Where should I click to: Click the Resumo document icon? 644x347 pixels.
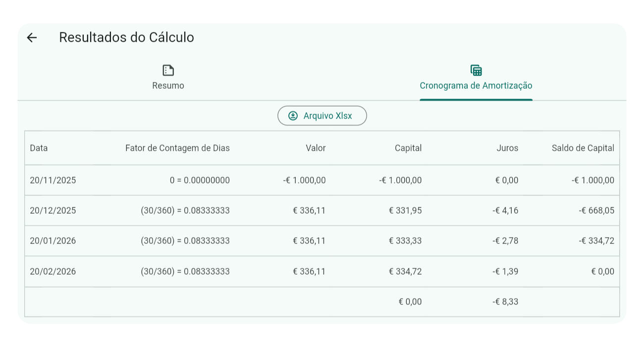[168, 70]
